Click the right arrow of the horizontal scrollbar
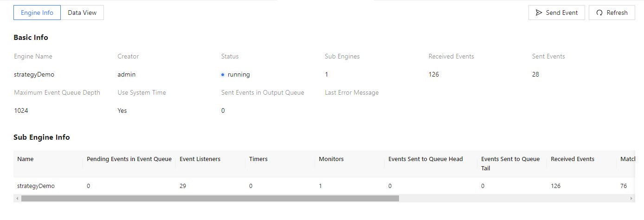644x220 pixels. [631, 198]
